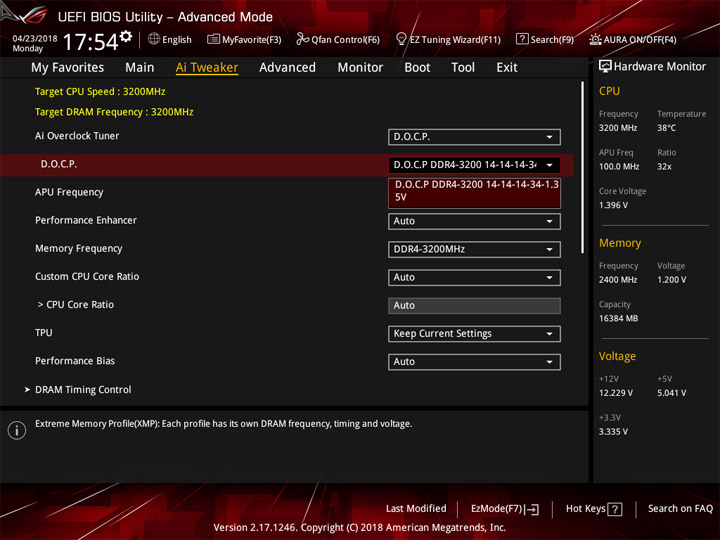Click the 04/23/2018 date text
Image resolution: width=720 pixels, height=540 pixels.
35,39
